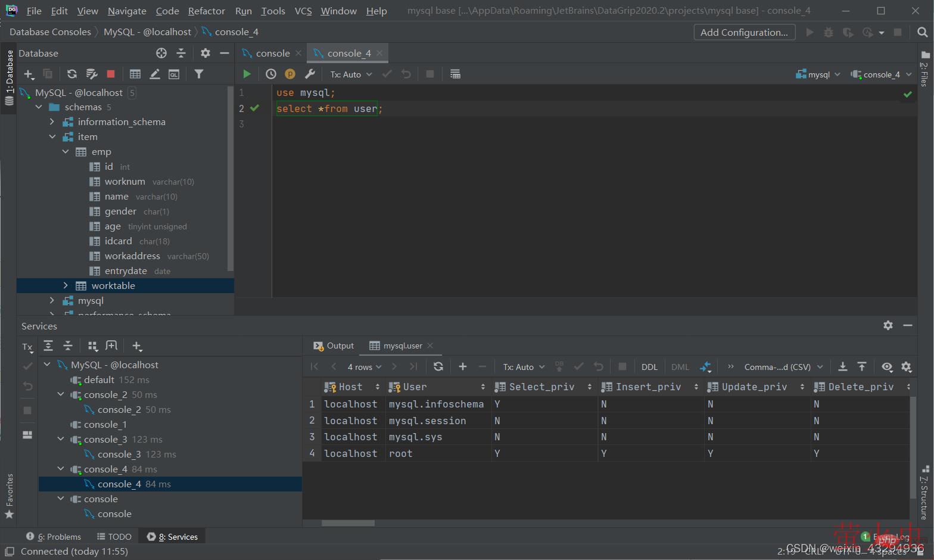The width and height of the screenshot is (934, 560).
Task: Open the new data source plus button
Action: click(29, 74)
